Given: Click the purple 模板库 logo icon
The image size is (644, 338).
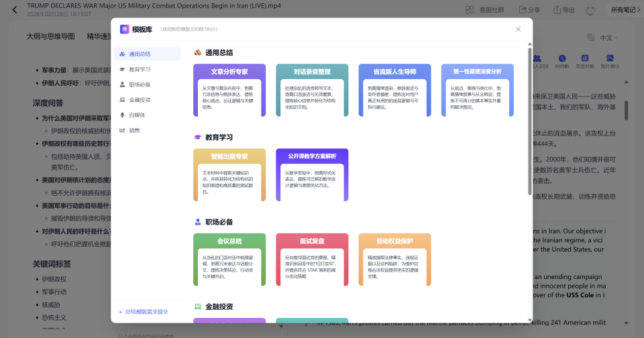Looking at the screenshot, I should tap(125, 29).
